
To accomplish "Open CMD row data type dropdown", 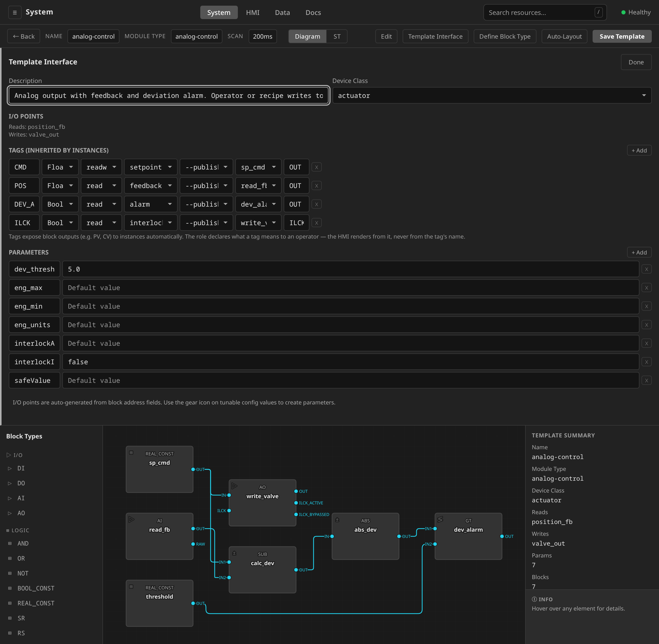I will pos(60,167).
